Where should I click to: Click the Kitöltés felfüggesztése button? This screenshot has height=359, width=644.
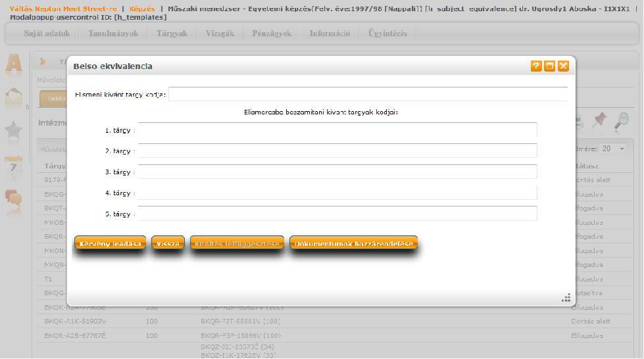[x=237, y=243]
